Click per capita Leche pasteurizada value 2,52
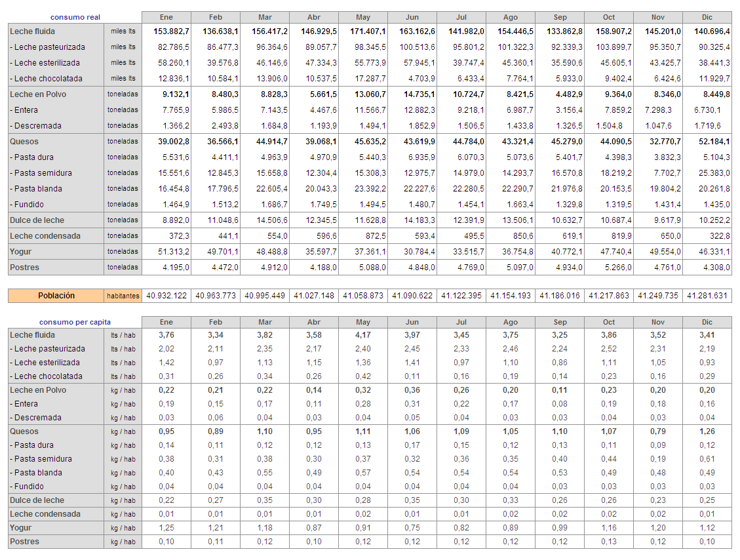The height and width of the screenshot is (560, 740). [609, 349]
